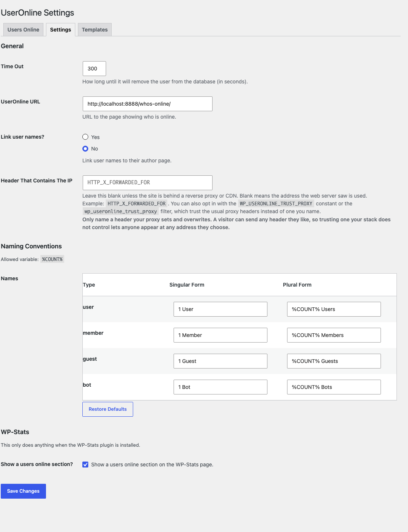Click the Time Out input field
The image size is (408, 532).
[94, 69]
